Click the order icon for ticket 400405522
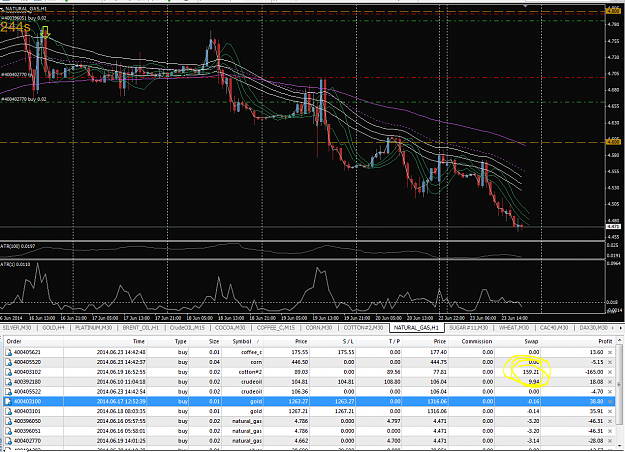Viewport: 625px width, 452px height. tap(8, 392)
